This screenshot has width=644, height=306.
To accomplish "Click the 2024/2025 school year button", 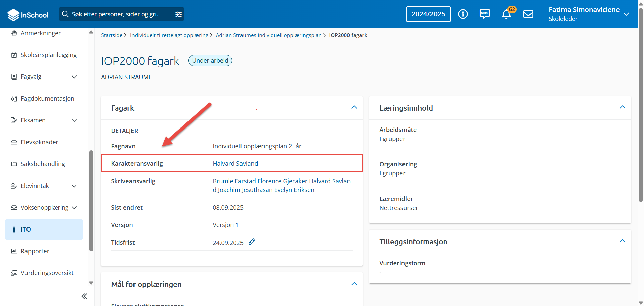I will (x=428, y=14).
